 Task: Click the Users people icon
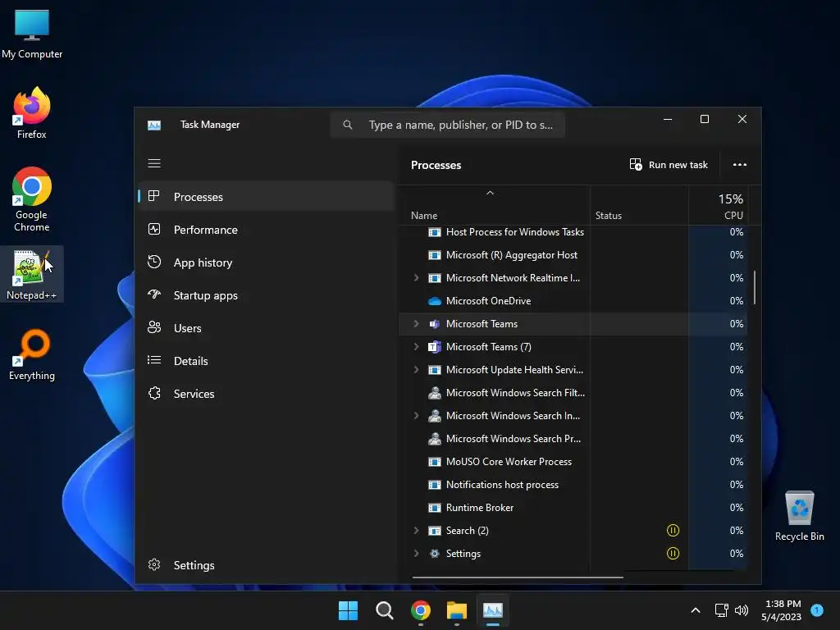(154, 327)
